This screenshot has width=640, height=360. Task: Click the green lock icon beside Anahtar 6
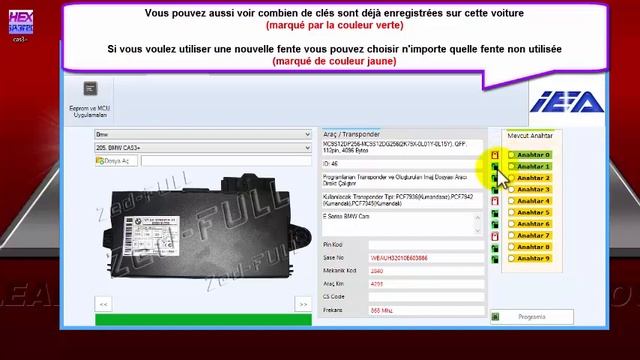pos(495,224)
